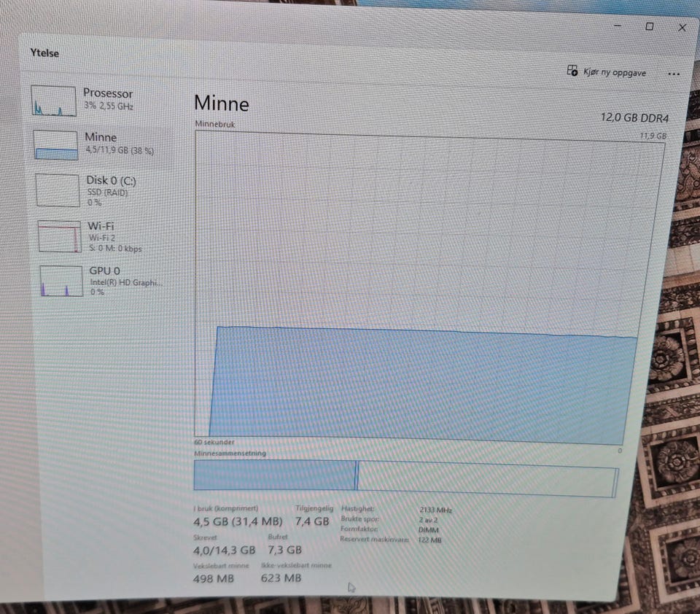The height and width of the screenshot is (614, 700).
Task: Click the 'Ytelse' page title
Action: [44, 53]
